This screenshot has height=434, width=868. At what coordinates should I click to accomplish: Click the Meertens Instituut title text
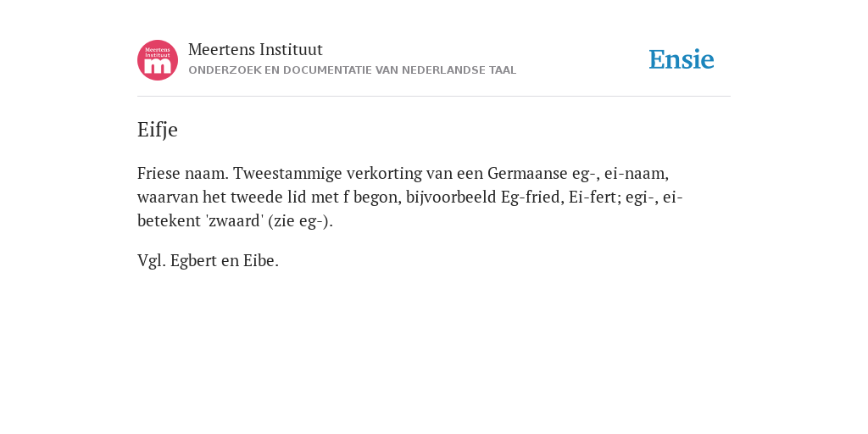click(255, 49)
